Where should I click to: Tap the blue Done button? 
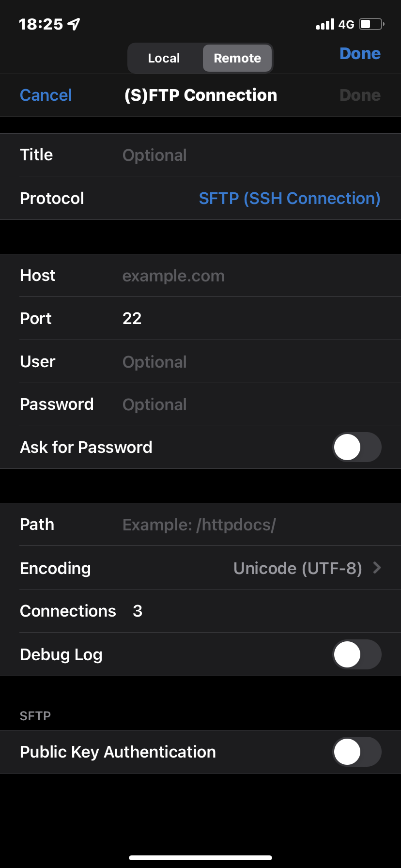(x=360, y=54)
